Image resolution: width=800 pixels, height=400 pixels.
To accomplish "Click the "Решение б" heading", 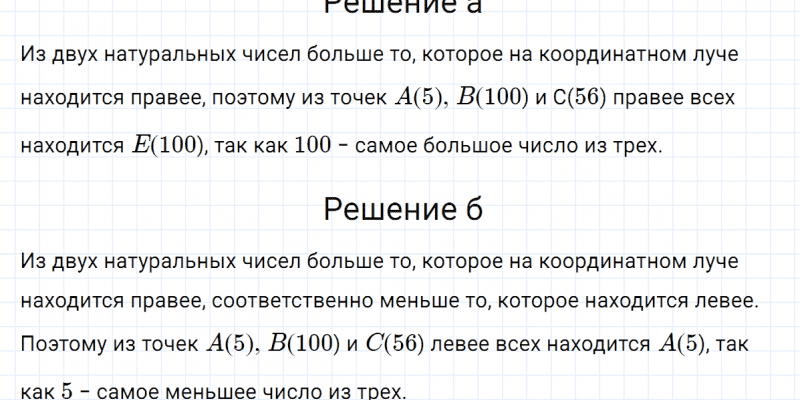I will click(402, 210).
